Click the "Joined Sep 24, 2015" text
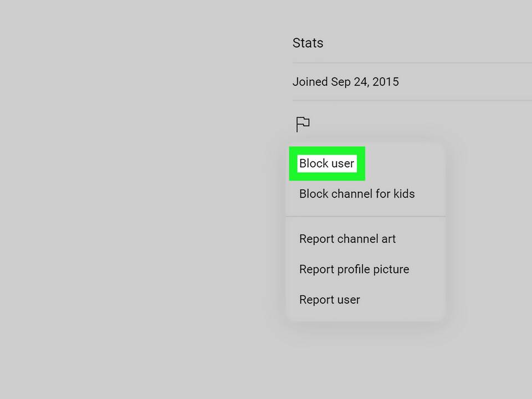Image resolution: width=532 pixels, height=399 pixels. click(x=346, y=82)
